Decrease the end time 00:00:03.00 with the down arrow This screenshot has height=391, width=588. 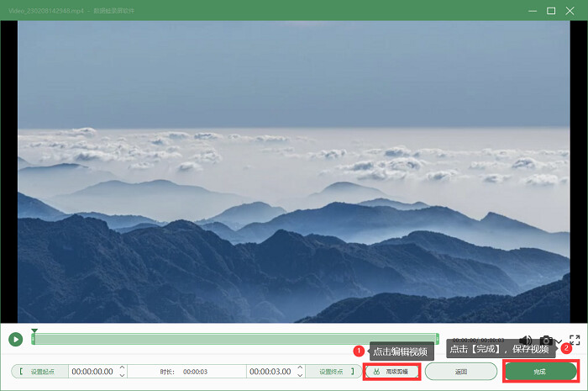pos(300,375)
